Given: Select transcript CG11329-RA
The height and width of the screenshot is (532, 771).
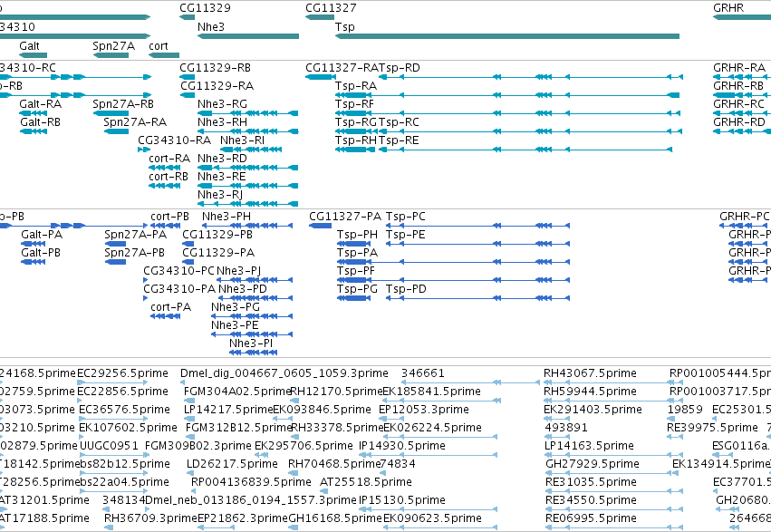Looking at the screenshot, I should [x=217, y=86].
